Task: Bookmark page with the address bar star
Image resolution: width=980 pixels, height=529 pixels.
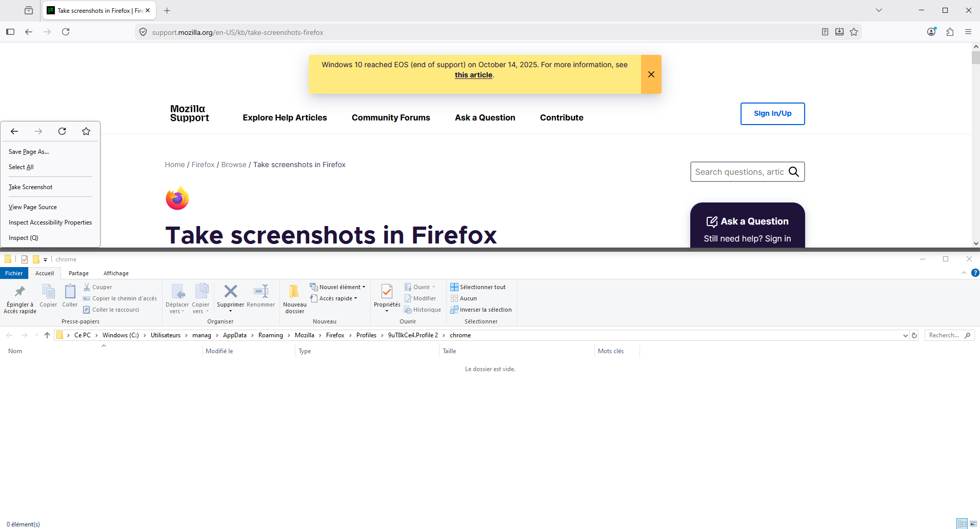Action: click(854, 32)
